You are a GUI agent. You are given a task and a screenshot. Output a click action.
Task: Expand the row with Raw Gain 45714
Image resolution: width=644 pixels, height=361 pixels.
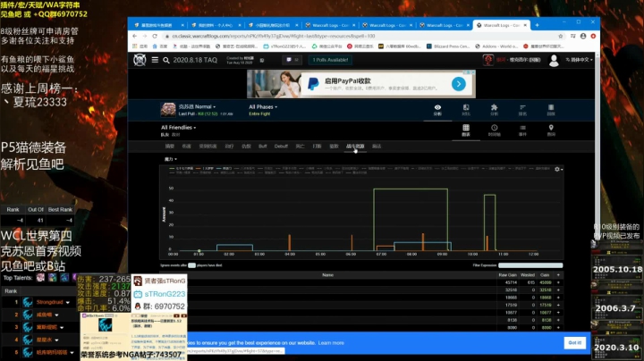(558, 282)
